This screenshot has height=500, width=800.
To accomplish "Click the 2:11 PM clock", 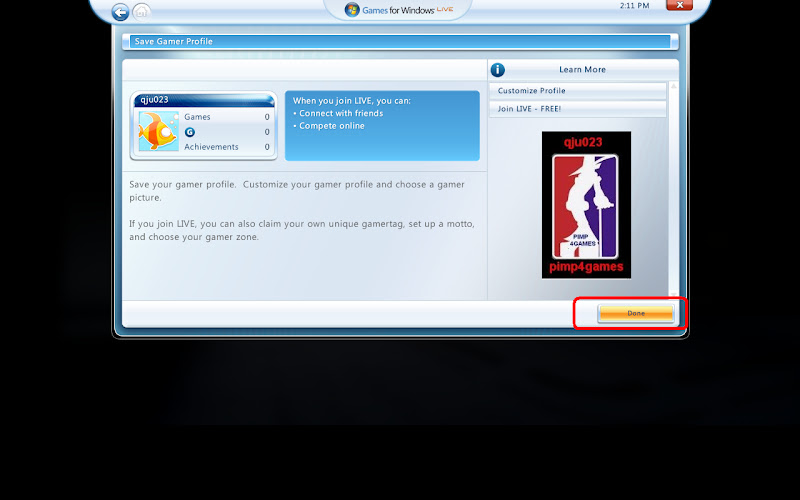I will tap(635, 6).
